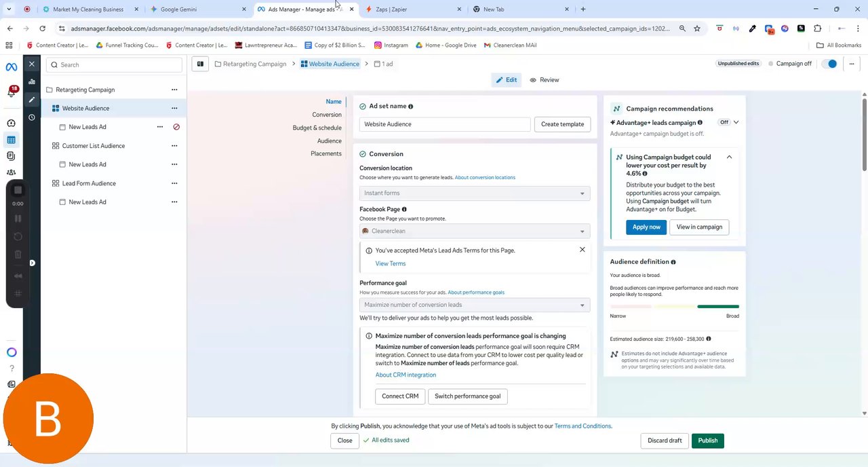
Task: Click the Create template button
Action: (x=562, y=124)
